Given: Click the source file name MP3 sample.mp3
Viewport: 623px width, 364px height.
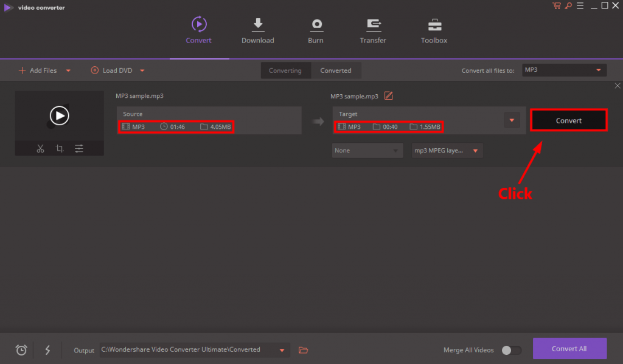Looking at the screenshot, I should (139, 95).
